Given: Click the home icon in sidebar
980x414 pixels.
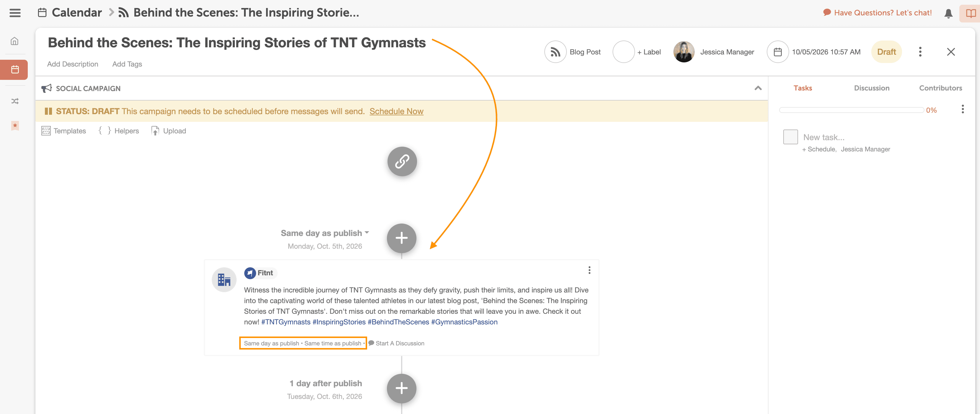Looking at the screenshot, I should tap(14, 41).
